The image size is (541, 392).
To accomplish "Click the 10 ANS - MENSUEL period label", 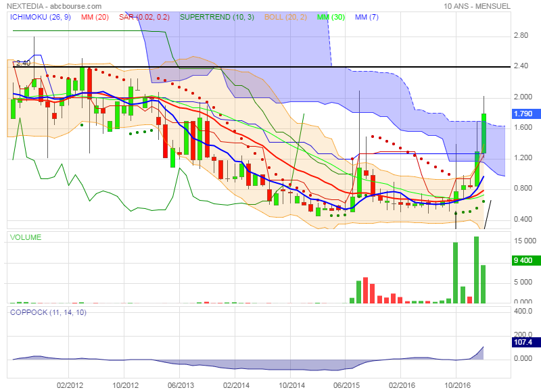I will [x=477, y=6].
